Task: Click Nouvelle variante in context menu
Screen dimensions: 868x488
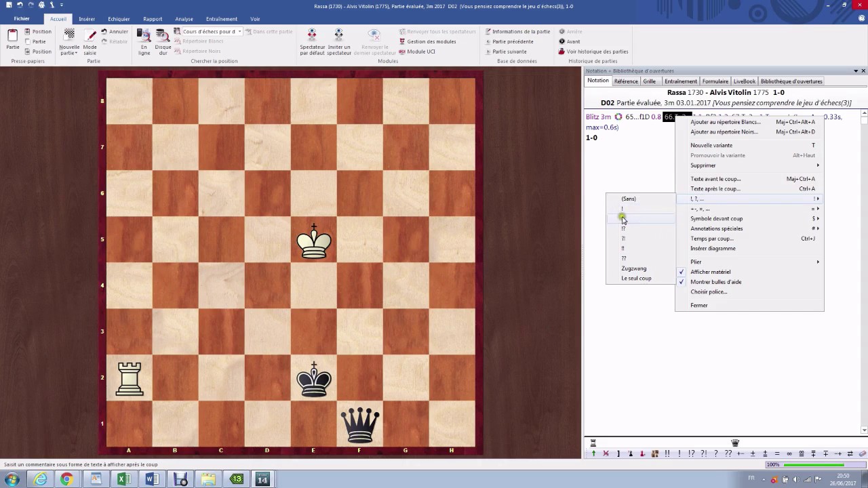Action: click(x=749, y=145)
